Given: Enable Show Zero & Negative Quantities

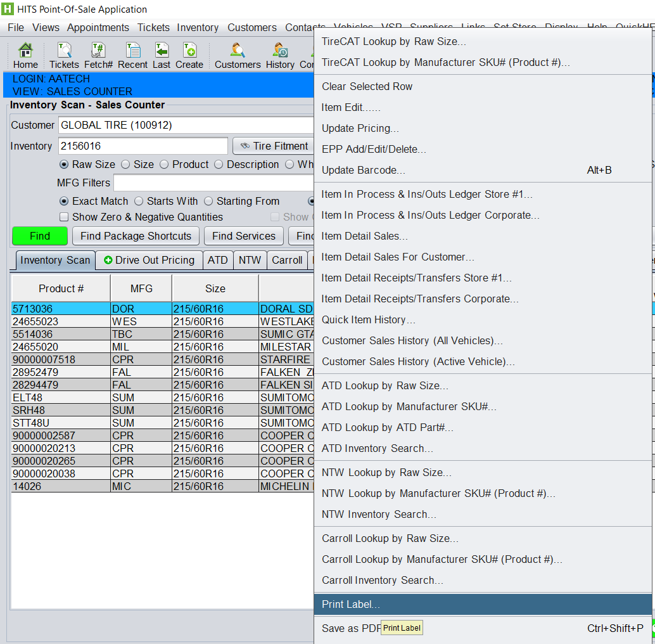Looking at the screenshot, I should pyautogui.click(x=64, y=217).
